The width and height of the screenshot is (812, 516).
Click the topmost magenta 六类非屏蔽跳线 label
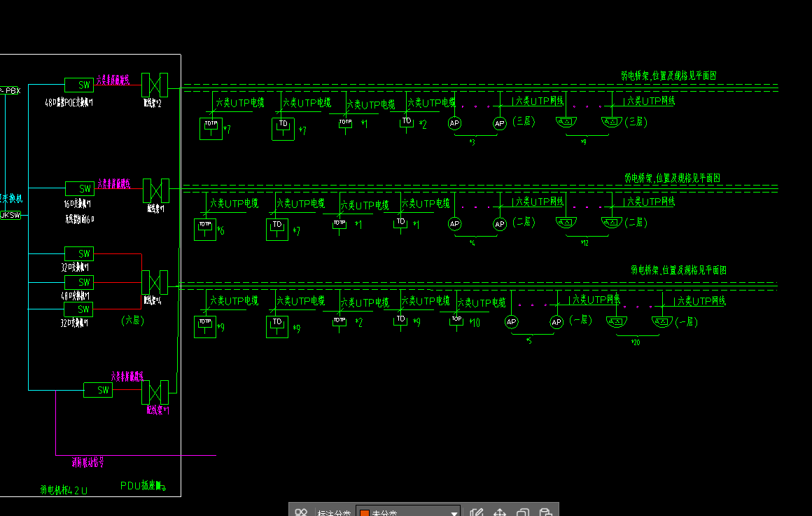113,80
